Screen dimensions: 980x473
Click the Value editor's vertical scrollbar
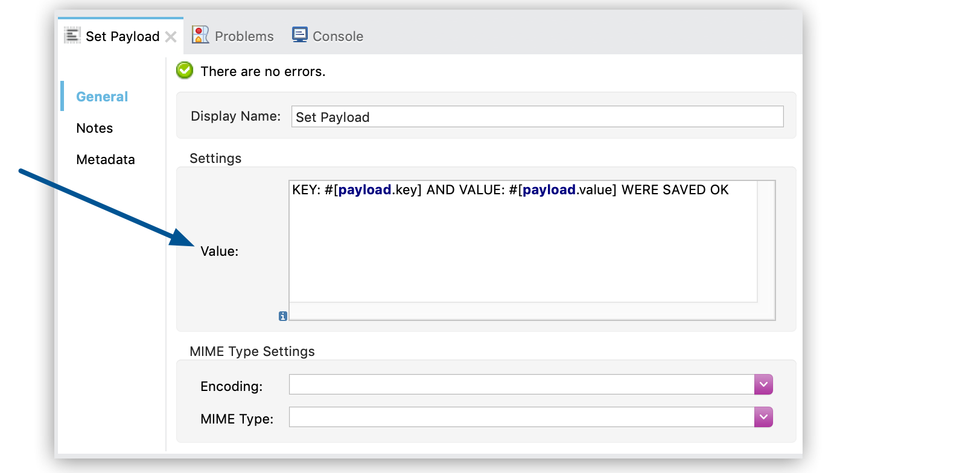[766, 241]
